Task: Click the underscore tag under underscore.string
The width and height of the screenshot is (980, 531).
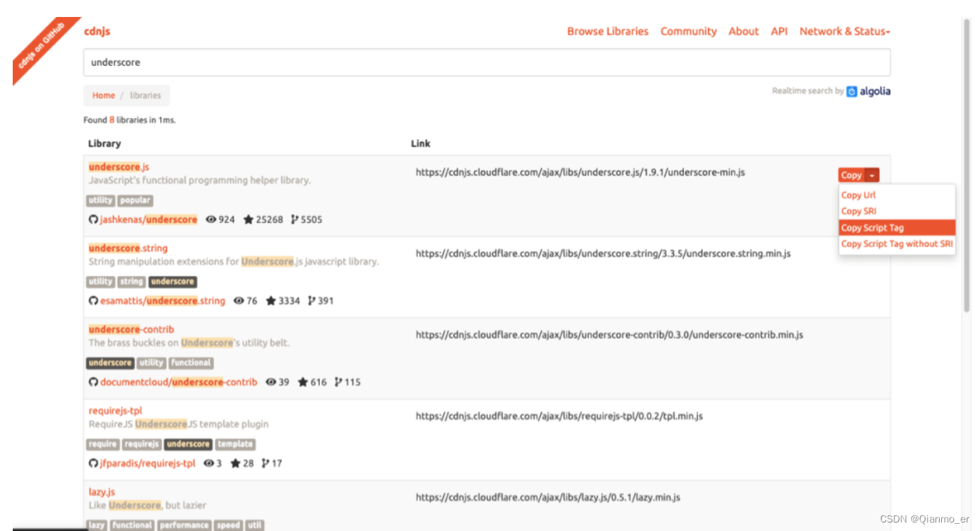Action: [173, 282]
